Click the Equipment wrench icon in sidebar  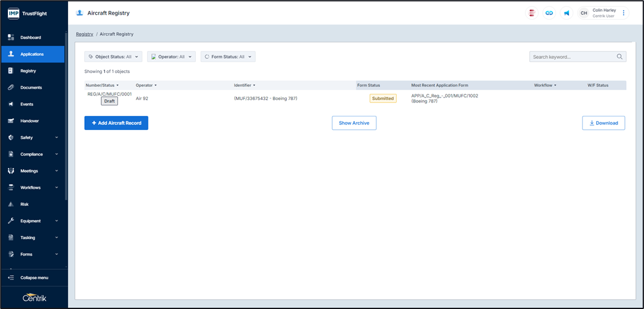(x=11, y=221)
